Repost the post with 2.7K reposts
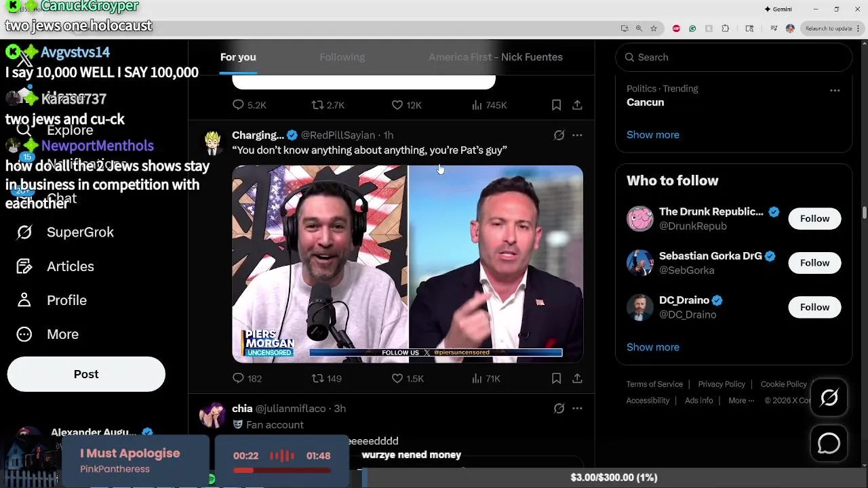 [x=328, y=105]
